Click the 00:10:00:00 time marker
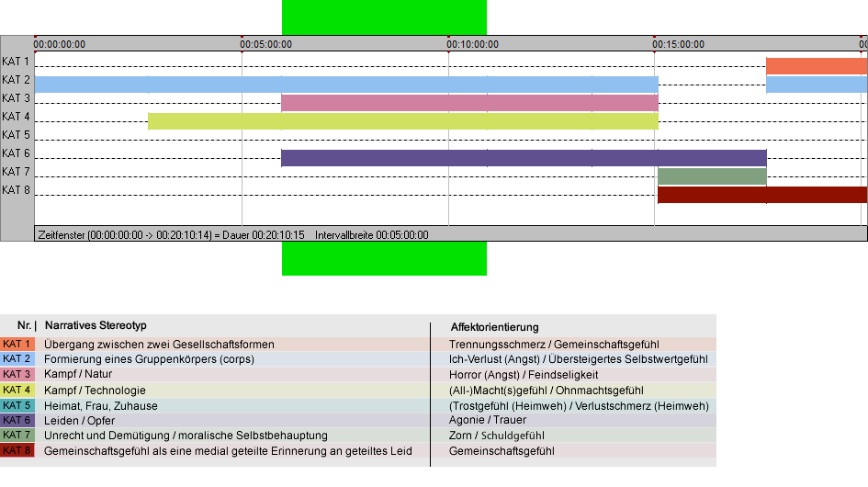The height and width of the screenshot is (487, 868). [x=473, y=44]
